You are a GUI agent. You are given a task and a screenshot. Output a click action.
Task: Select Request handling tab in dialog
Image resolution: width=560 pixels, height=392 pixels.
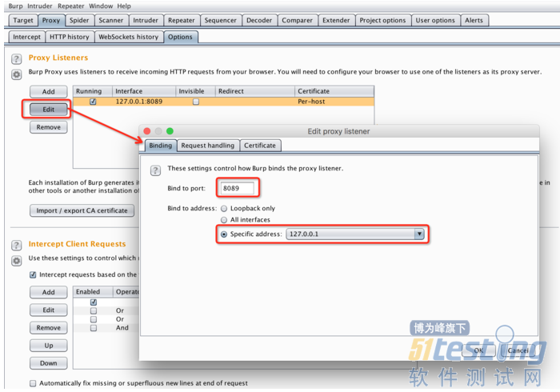click(208, 146)
